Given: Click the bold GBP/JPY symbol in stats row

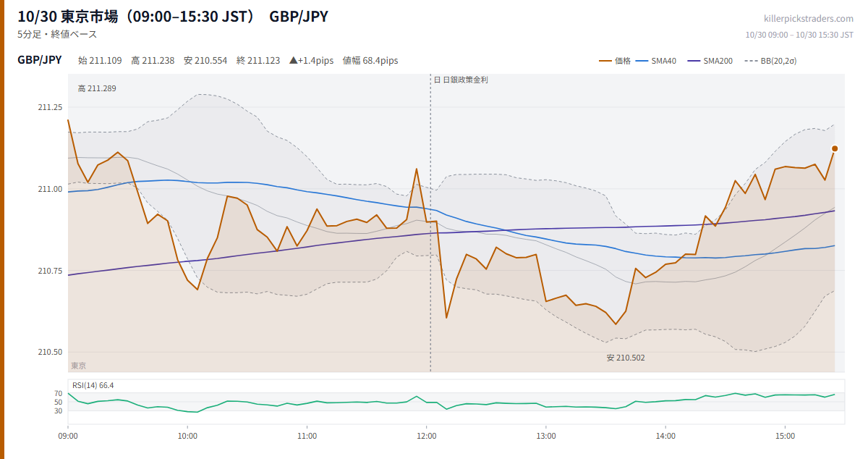Looking at the screenshot, I should click(x=40, y=60).
